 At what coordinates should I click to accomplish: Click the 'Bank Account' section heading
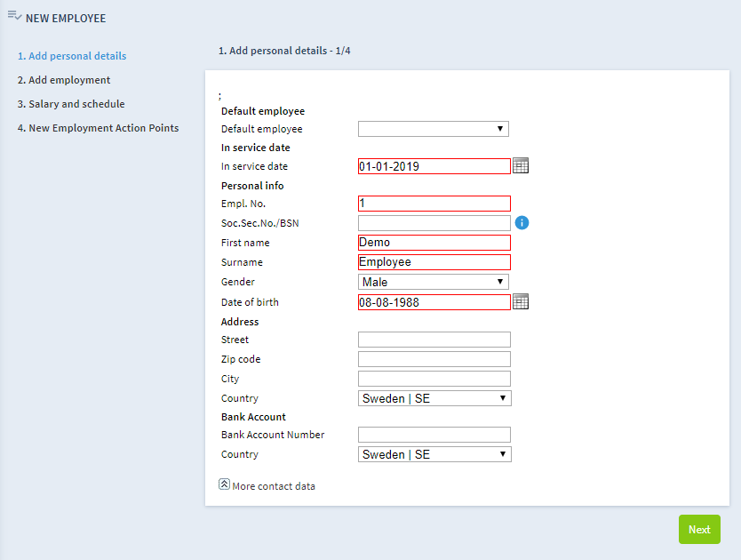253,417
